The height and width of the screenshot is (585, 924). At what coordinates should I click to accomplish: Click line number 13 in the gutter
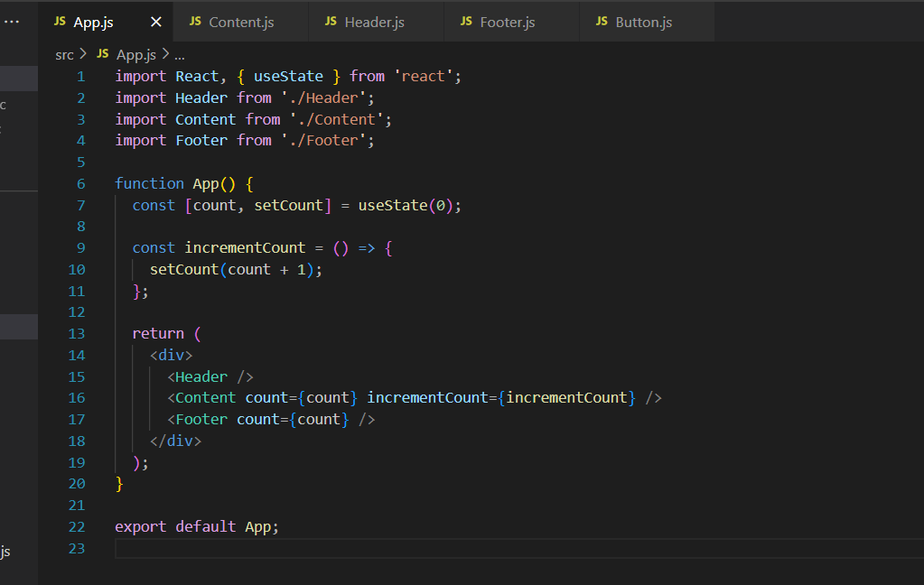point(77,334)
